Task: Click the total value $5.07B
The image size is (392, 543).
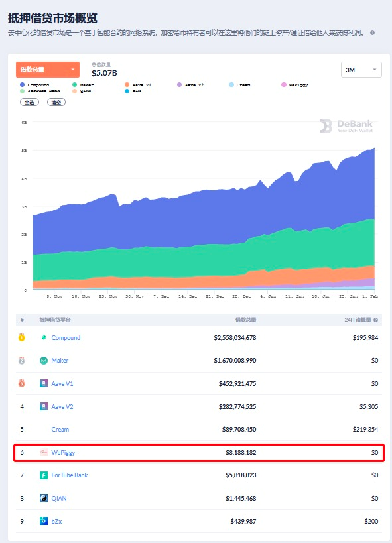Action: pos(104,73)
